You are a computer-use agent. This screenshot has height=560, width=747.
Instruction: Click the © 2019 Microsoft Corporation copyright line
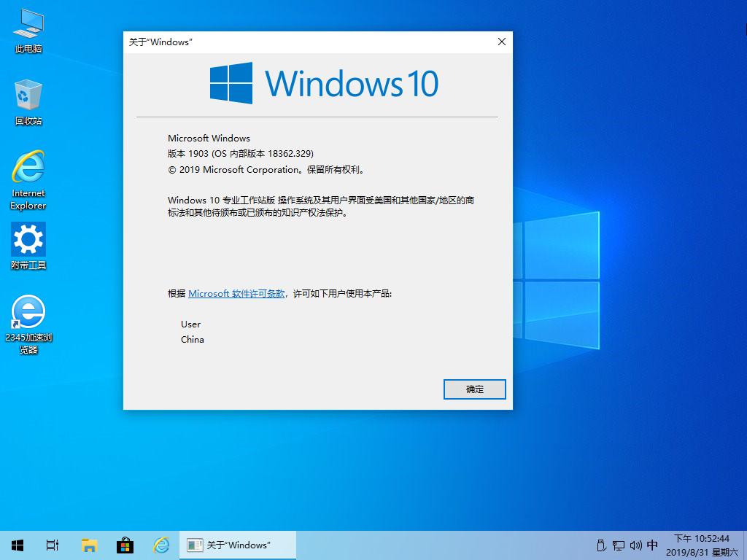click(267, 169)
